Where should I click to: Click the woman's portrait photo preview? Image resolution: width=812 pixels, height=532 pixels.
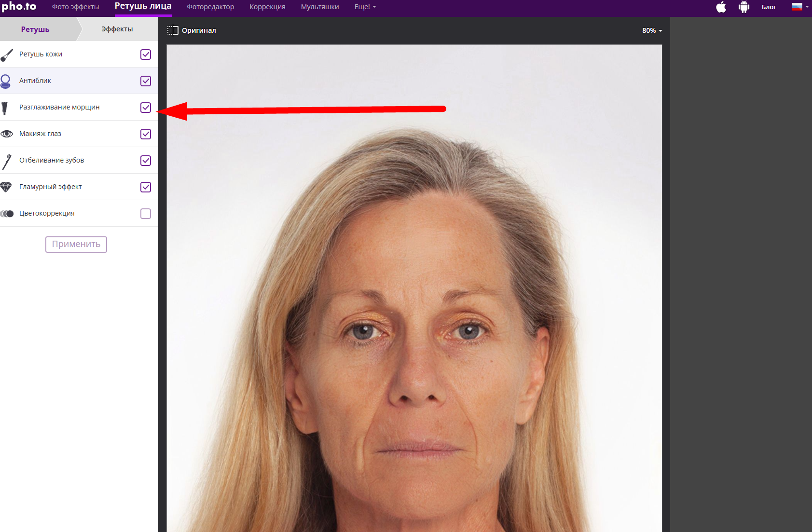pyautogui.click(x=414, y=288)
